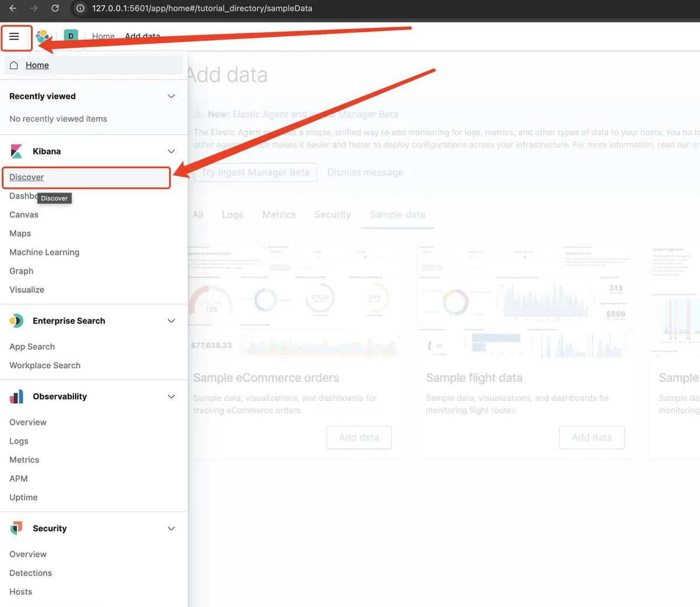Open Workplace Search
The image size is (700, 607).
[45, 365]
